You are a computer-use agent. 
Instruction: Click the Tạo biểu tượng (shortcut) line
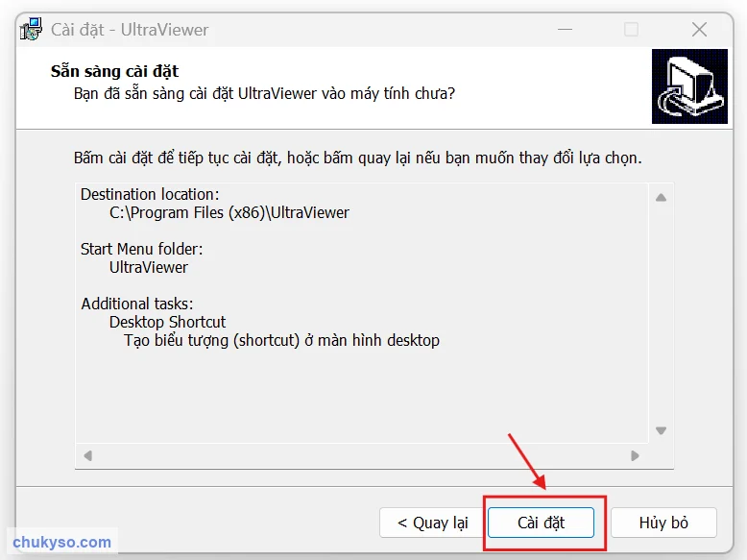(281, 340)
